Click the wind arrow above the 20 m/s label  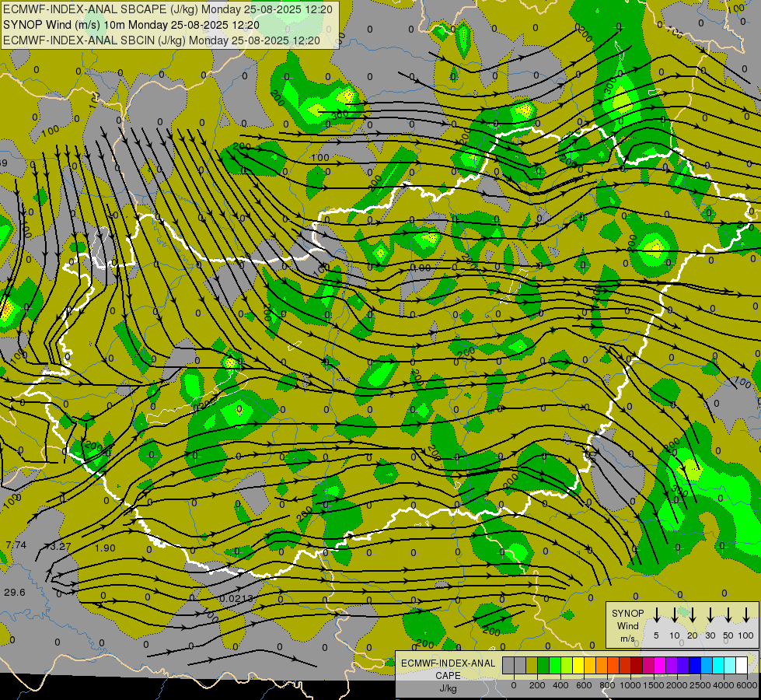point(693,614)
